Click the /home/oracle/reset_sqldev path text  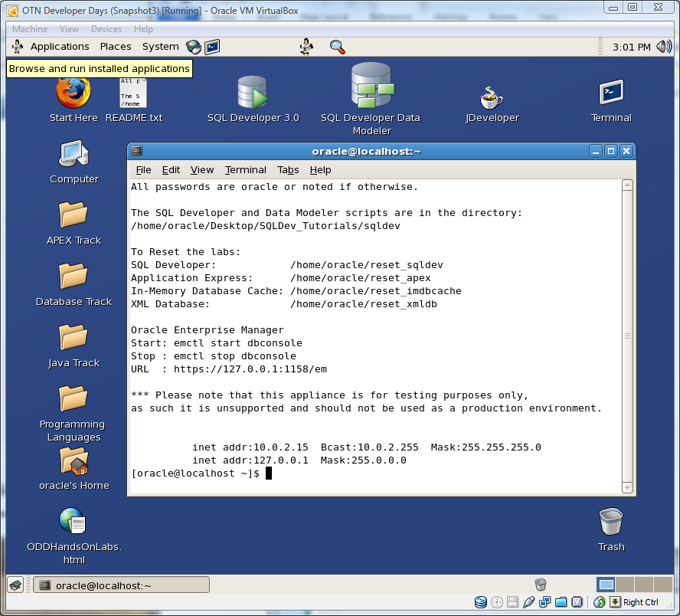[367, 265]
